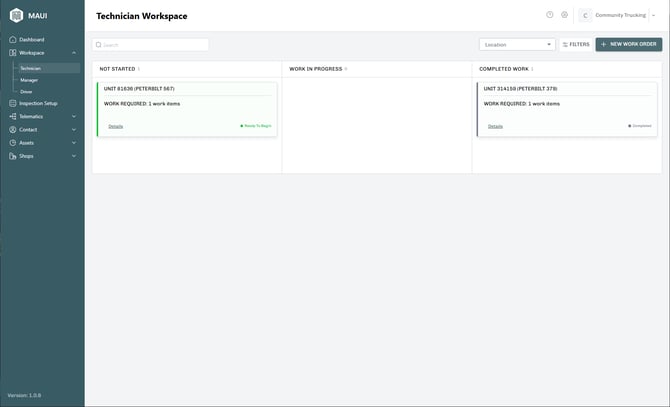This screenshot has height=407, width=670.
Task: Collapse the Workspace menu chevron
Action: point(74,53)
